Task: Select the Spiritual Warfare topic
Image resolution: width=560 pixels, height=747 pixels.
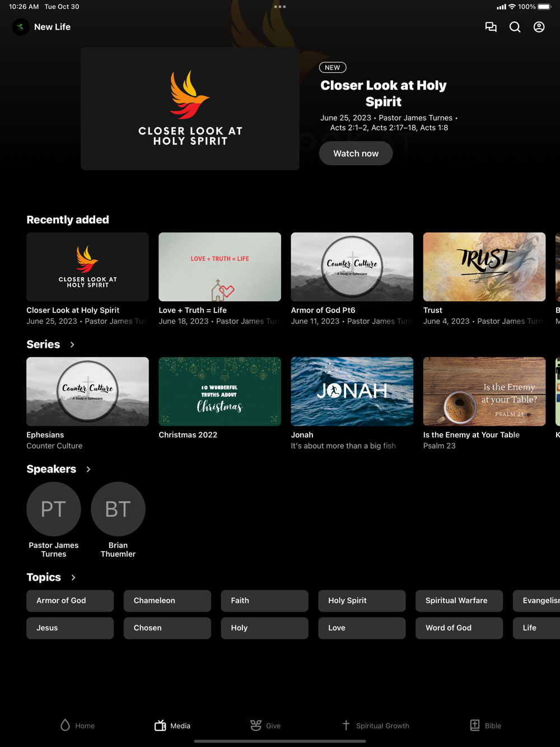Action: [x=459, y=600]
